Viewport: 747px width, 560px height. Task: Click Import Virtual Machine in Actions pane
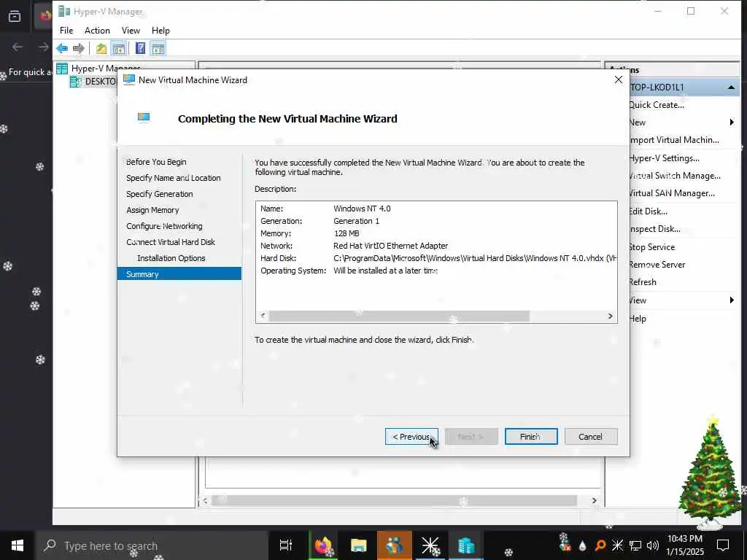(x=673, y=140)
